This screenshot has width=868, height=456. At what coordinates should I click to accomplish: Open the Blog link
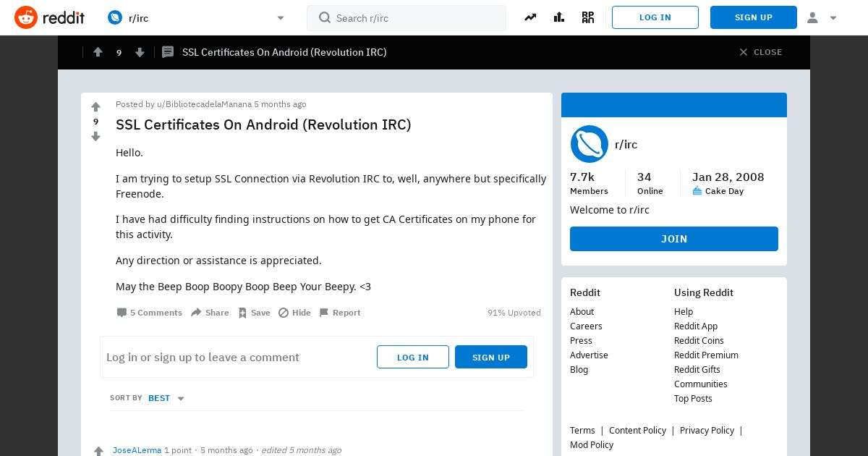click(579, 369)
